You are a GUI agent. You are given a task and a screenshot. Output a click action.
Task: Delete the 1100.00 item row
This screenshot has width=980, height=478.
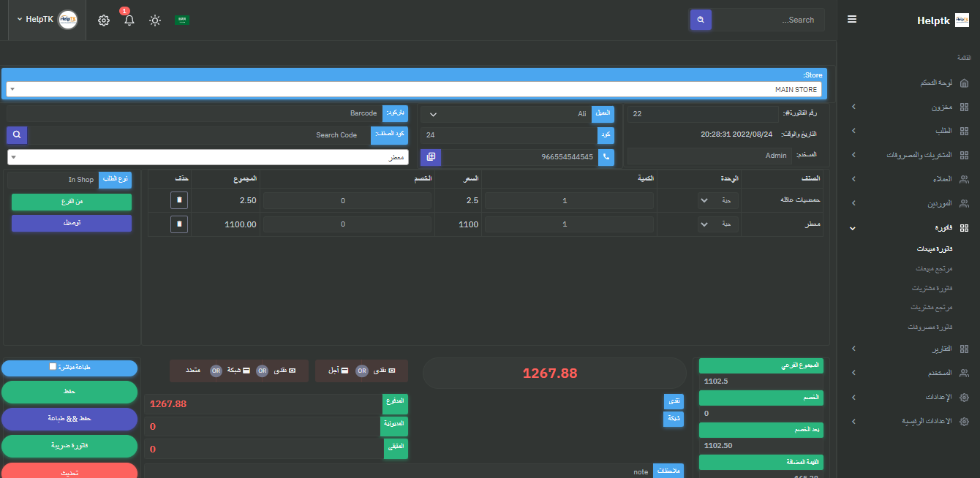179,224
